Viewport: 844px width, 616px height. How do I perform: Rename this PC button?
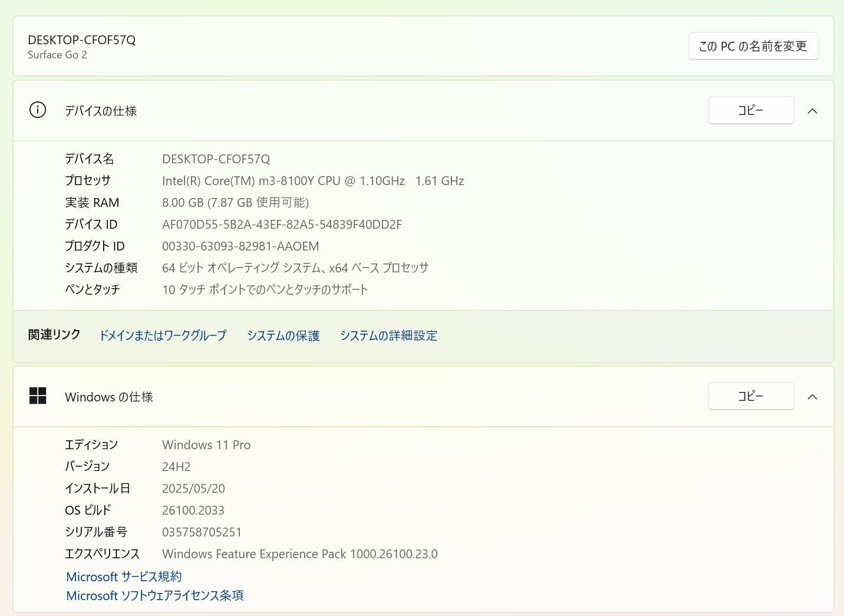[753, 46]
